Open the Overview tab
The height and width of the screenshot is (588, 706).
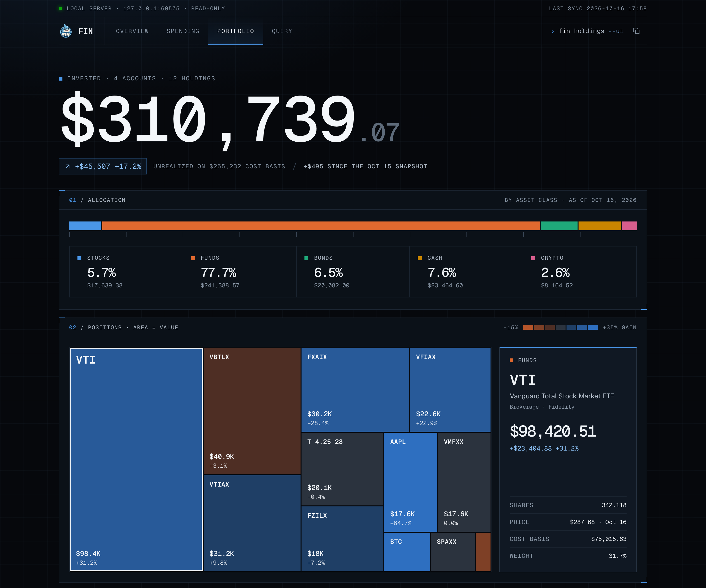pos(132,31)
